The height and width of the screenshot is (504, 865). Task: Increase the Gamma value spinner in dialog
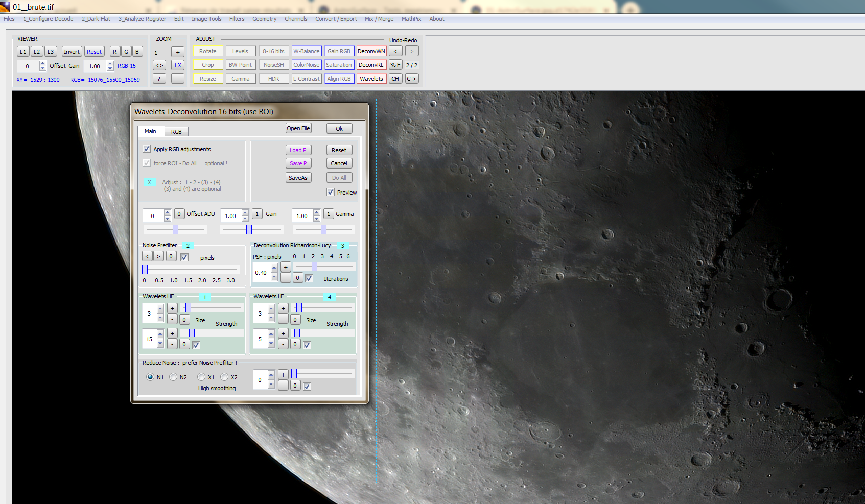[x=317, y=212]
